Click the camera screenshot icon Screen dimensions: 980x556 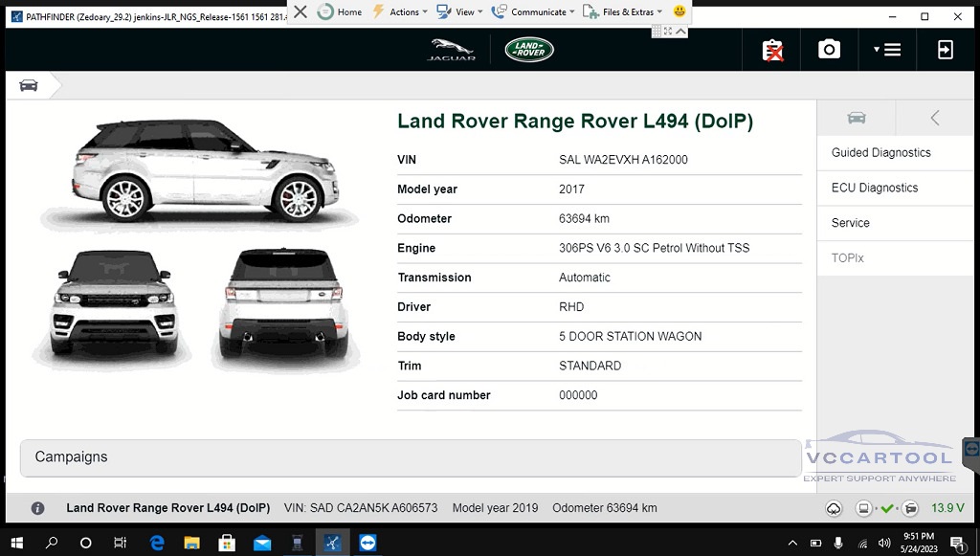coord(829,50)
